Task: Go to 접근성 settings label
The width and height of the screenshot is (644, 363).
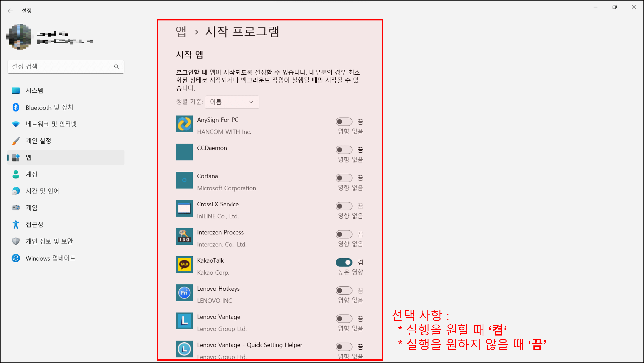Action: pyautogui.click(x=34, y=224)
